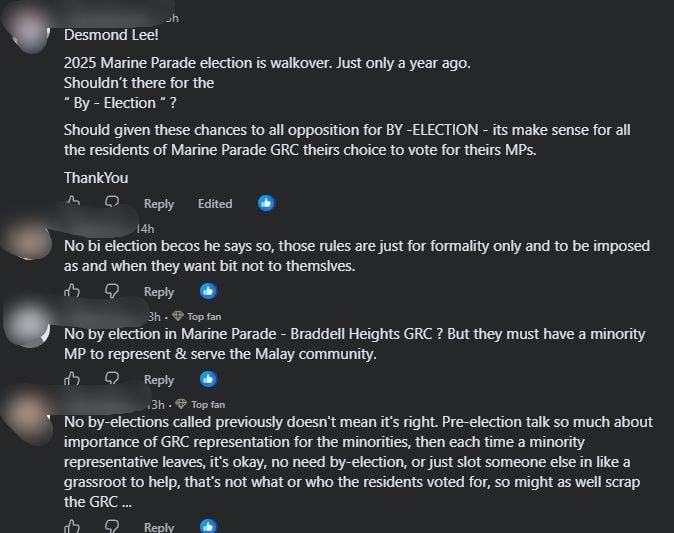Reply to the Malay community comment
674x533 pixels.
click(x=159, y=380)
